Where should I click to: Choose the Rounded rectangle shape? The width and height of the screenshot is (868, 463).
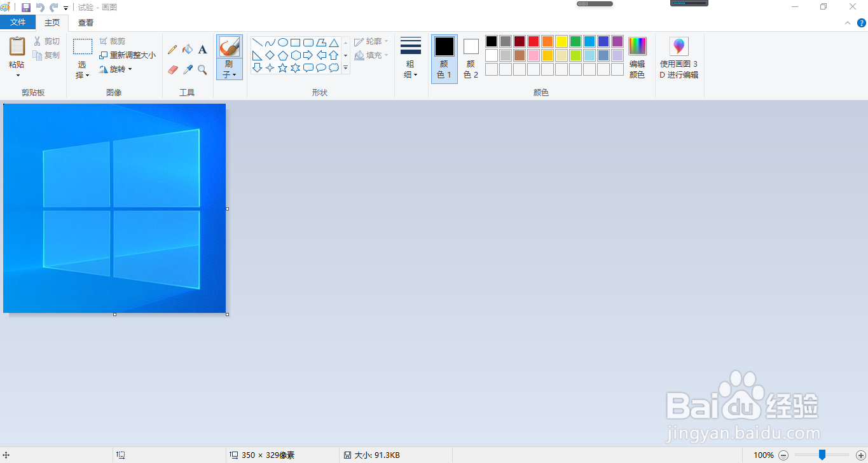[x=308, y=43]
